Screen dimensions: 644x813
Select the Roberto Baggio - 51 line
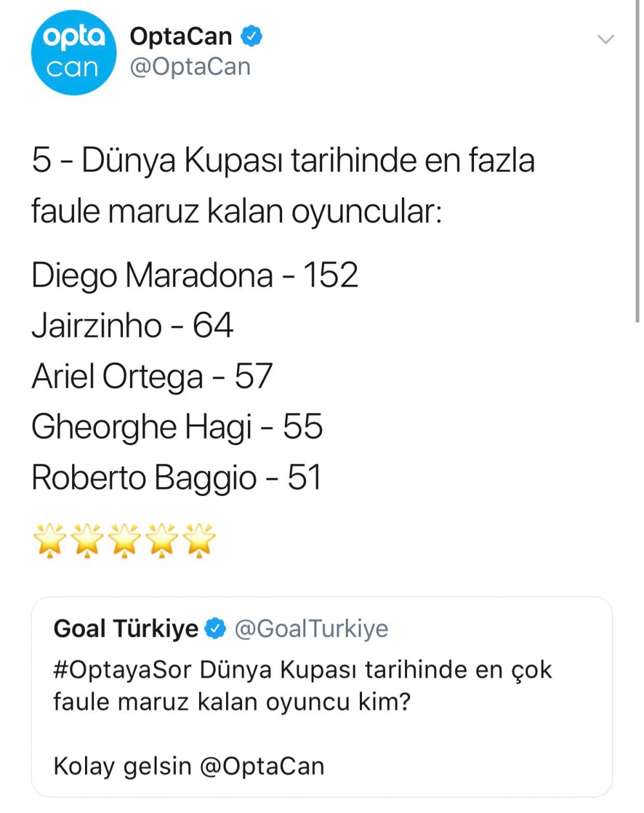coord(176,477)
